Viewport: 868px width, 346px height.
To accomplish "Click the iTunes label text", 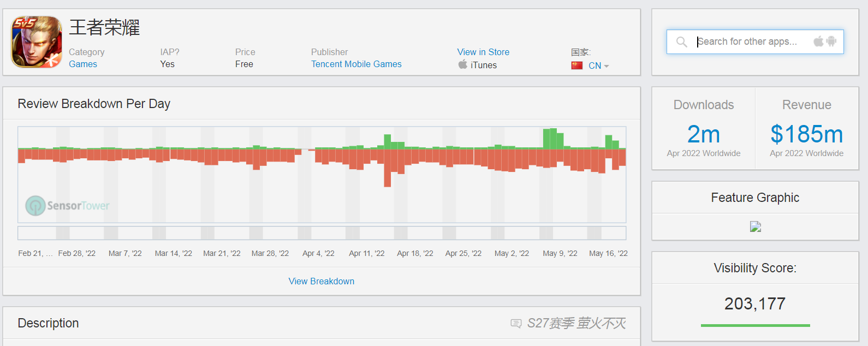I will coord(484,65).
